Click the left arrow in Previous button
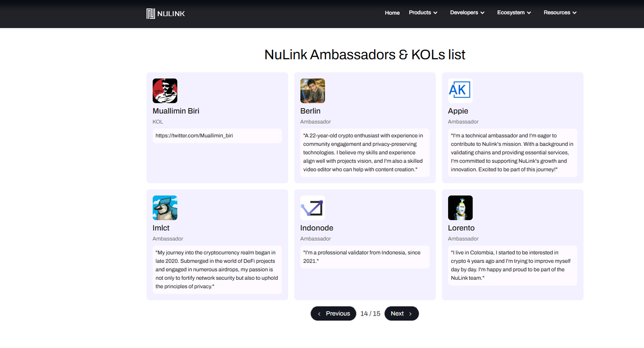 coord(319,314)
